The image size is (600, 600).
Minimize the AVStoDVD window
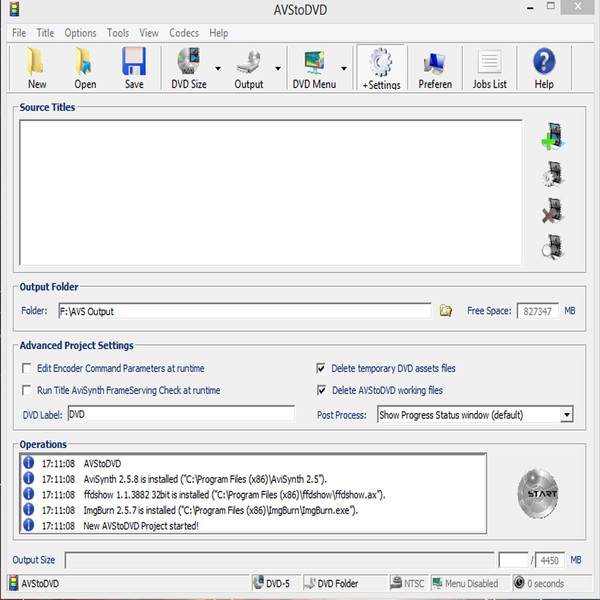point(530,8)
